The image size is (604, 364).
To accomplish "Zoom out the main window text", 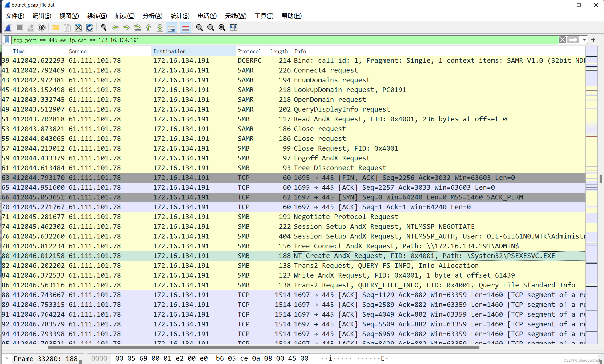I will pyautogui.click(x=211, y=27).
